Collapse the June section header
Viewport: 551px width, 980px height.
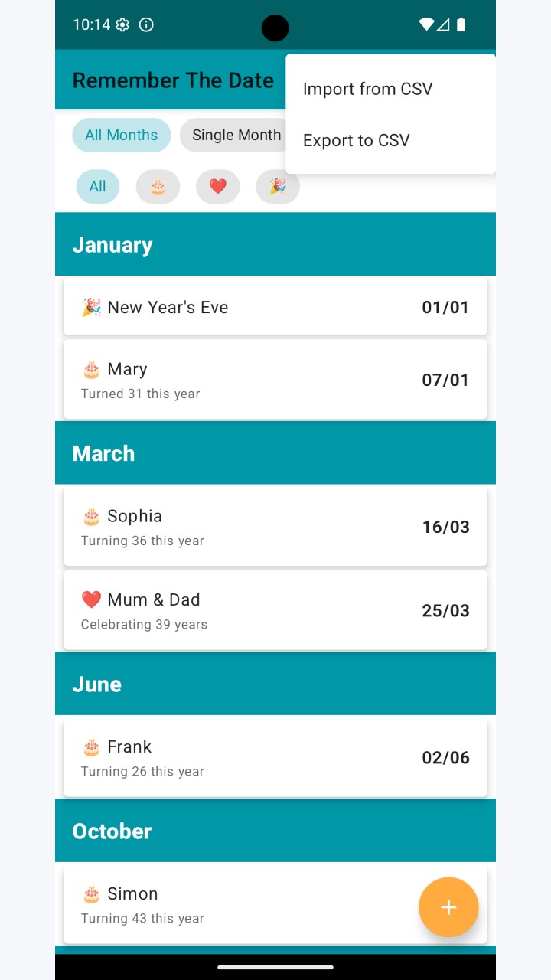tap(275, 684)
